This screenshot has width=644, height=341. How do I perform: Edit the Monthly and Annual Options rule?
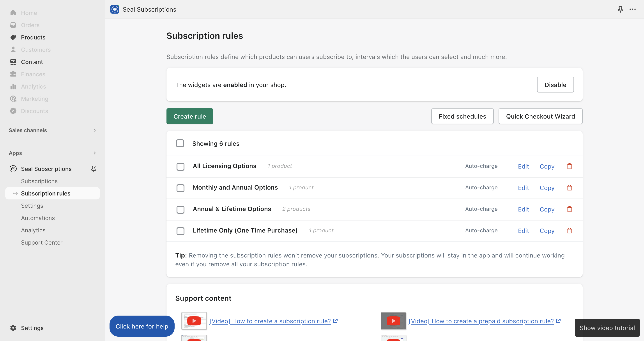click(523, 188)
